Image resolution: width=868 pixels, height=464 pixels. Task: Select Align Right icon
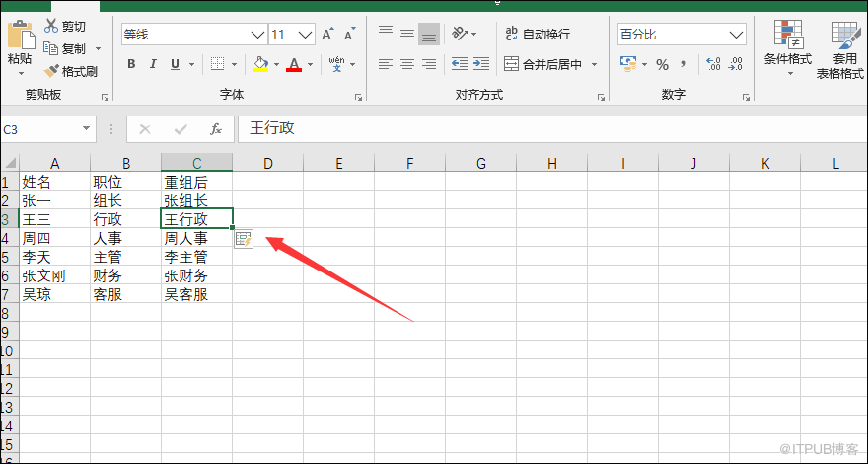pyautogui.click(x=429, y=64)
